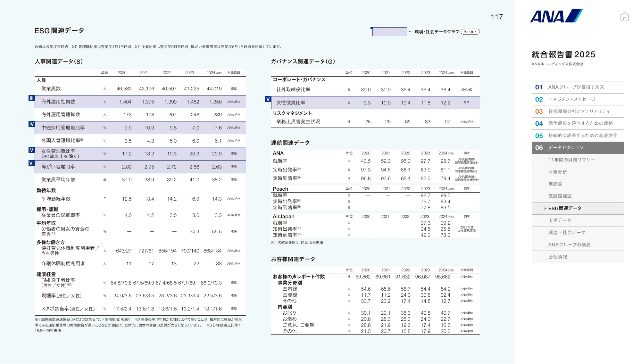This screenshot has width=641, height=364.
Task: Open 市場データ from the sidebar
Action: pos(560,220)
